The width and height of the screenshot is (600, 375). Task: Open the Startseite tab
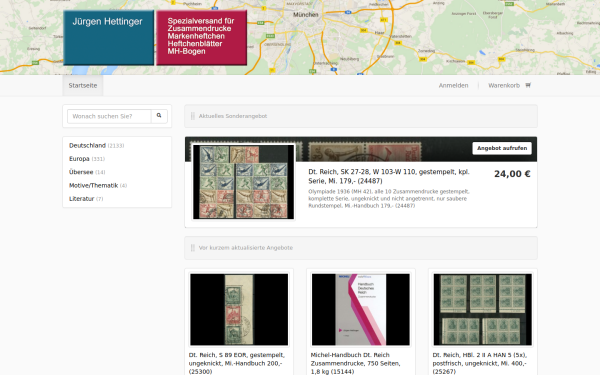click(83, 85)
